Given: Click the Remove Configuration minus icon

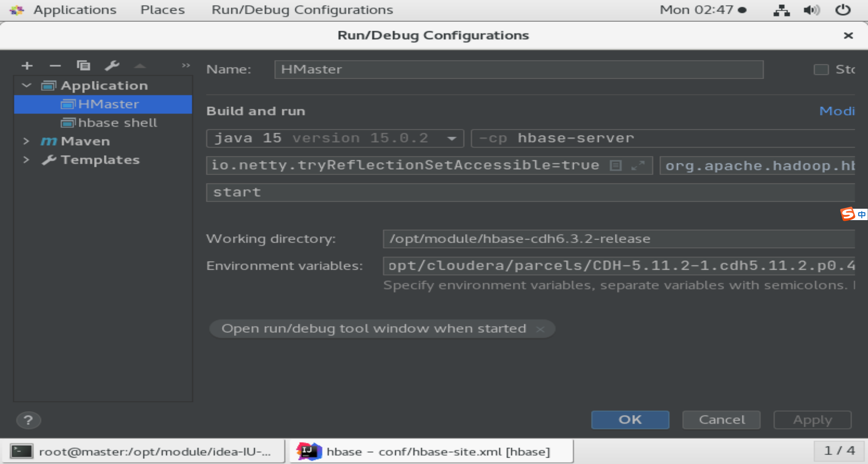Looking at the screenshot, I should (55, 65).
